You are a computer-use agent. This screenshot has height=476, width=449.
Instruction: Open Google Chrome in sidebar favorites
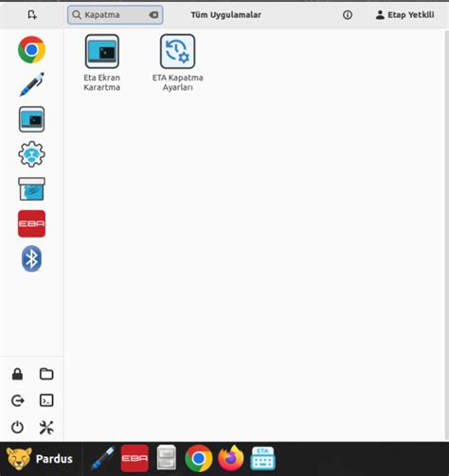31,49
